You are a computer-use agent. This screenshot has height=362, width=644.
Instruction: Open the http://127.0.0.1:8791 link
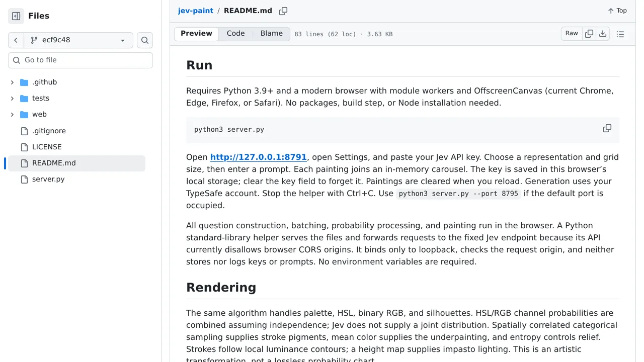pos(258,157)
